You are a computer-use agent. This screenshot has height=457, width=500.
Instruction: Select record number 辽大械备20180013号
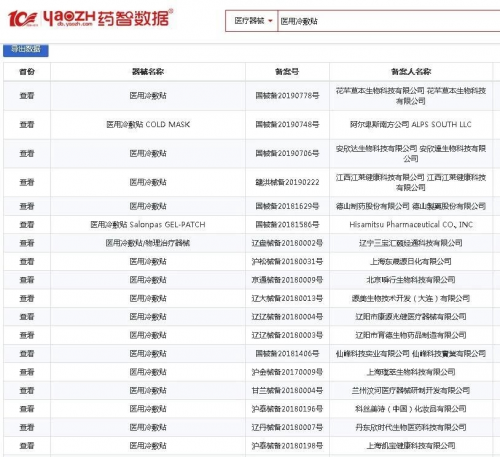(287, 298)
